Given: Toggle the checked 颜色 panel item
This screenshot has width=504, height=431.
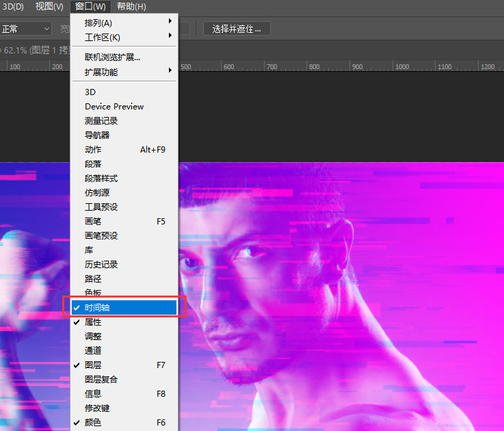Looking at the screenshot, I should 124,423.
